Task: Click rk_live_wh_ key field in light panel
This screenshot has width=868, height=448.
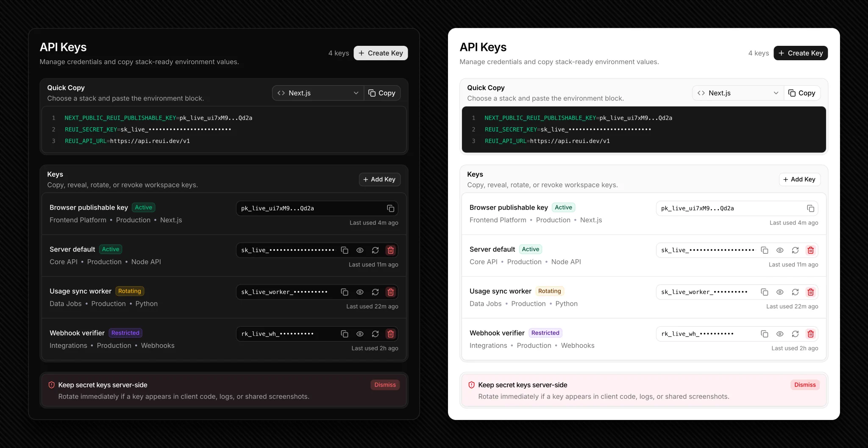Action: click(737, 334)
